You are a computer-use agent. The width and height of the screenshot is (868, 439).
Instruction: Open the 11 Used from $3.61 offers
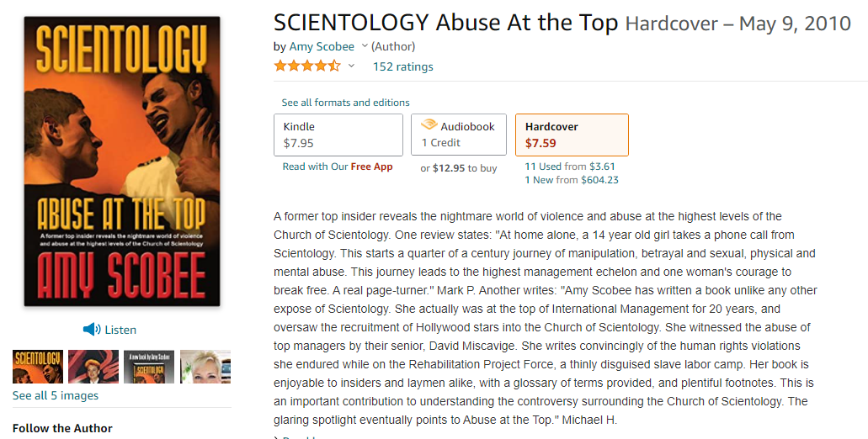click(570, 167)
